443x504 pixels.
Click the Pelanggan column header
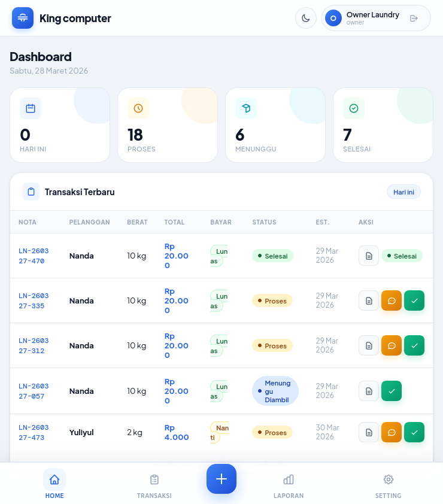point(89,222)
